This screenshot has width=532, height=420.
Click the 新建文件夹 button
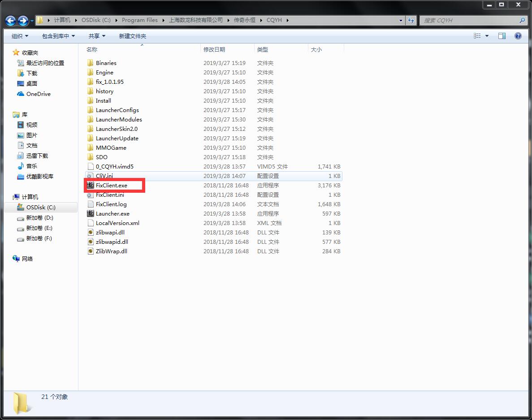(132, 36)
